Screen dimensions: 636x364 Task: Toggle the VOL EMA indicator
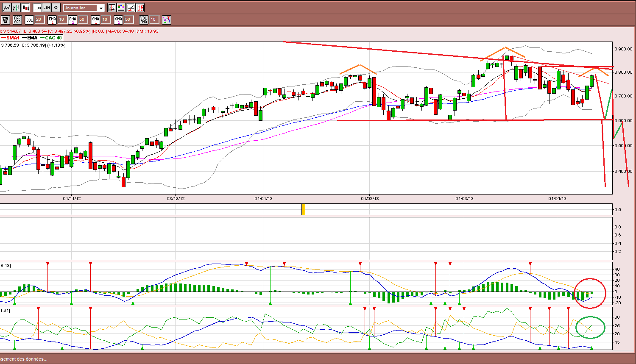point(144,19)
